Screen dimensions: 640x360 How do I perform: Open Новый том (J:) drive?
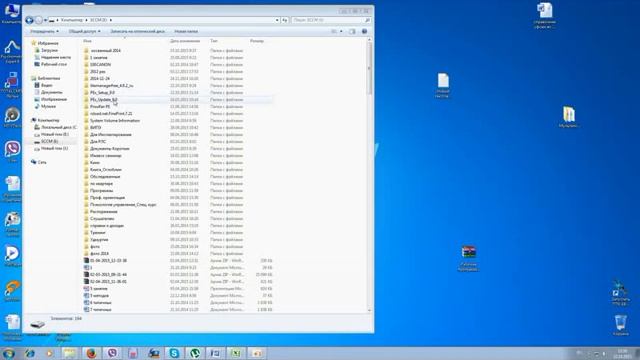click(54, 149)
